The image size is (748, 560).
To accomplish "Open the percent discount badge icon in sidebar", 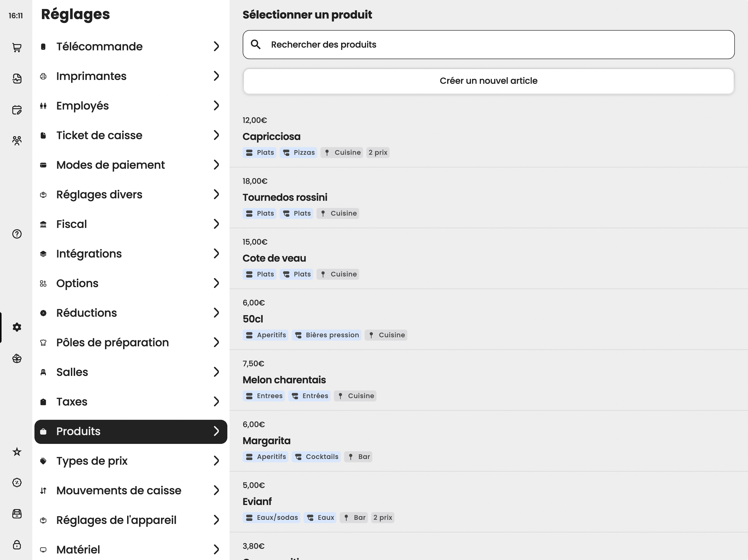I will pyautogui.click(x=17, y=482).
